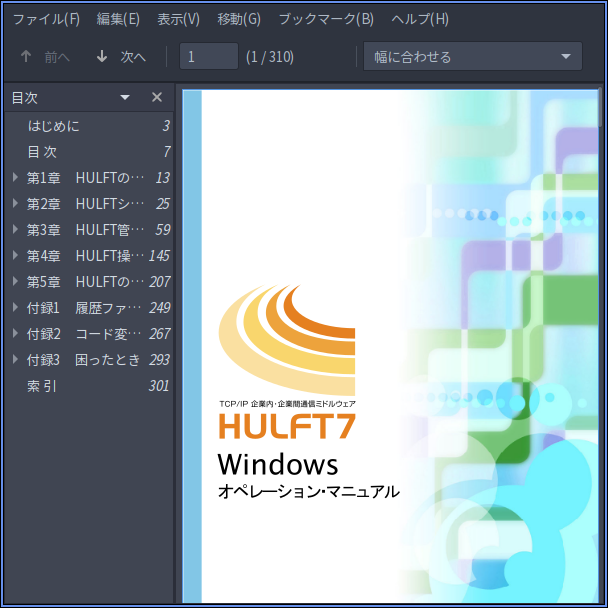Viewport: 608px width, 608px height.
Task: Close the 目次 side pane
Action: coord(157,97)
